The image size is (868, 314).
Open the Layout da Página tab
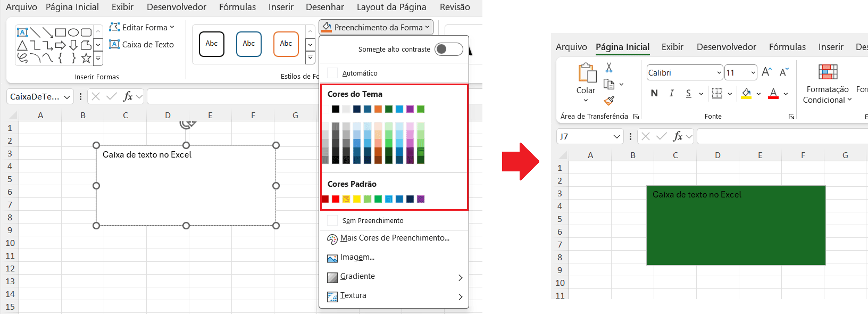click(391, 7)
